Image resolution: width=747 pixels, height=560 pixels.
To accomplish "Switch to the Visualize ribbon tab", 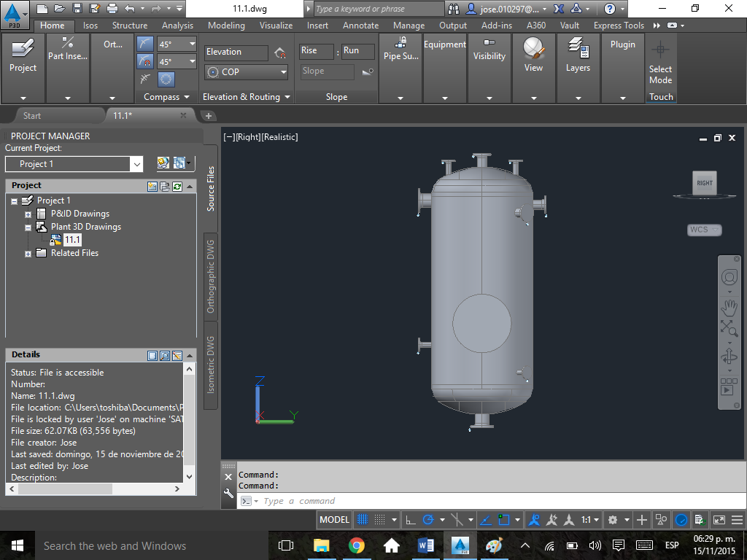I will [x=276, y=26].
